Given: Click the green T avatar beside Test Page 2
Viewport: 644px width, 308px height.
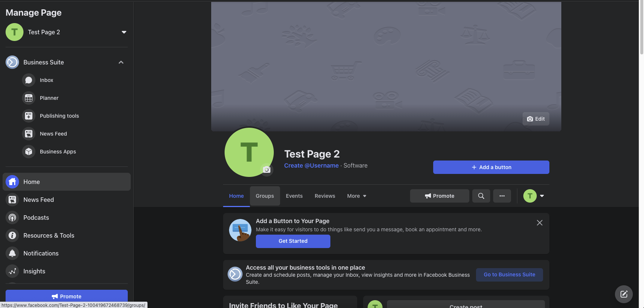Looking at the screenshot, I should pos(15,32).
